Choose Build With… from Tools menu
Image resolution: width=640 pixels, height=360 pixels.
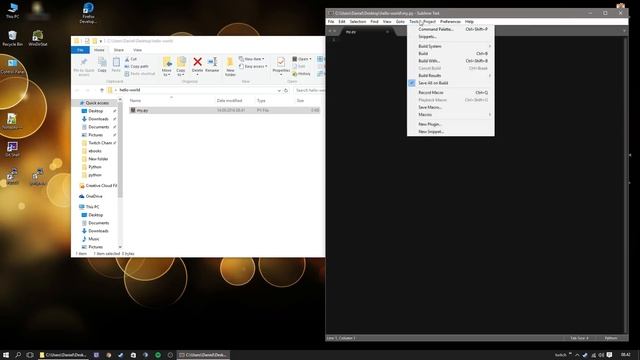tap(451, 61)
